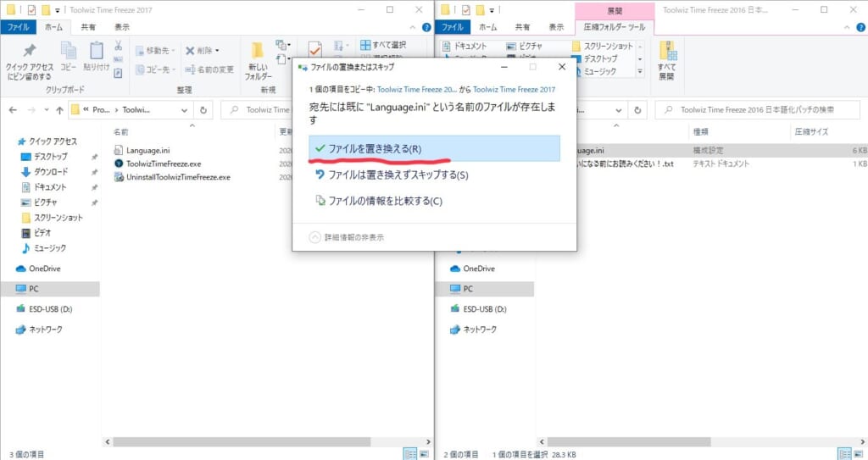The height and width of the screenshot is (460, 868).
Task: Choose ピクチャ as extract destination in right ribbon
Action: point(524,46)
